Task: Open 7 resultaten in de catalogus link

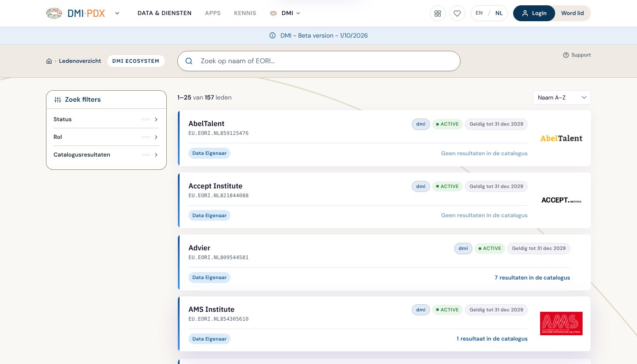Action: [x=532, y=278]
